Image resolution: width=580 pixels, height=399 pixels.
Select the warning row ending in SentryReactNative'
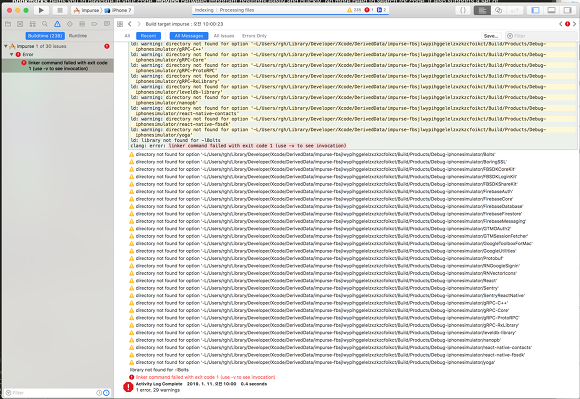(x=327, y=295)
